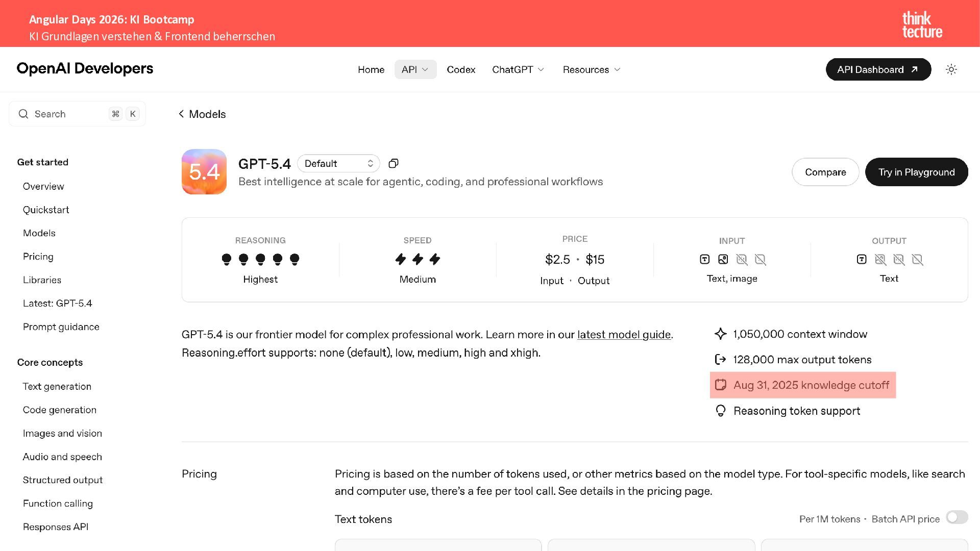Click the image input modality icon
This screenshot has height=551, width=980.
pos(723,260)
